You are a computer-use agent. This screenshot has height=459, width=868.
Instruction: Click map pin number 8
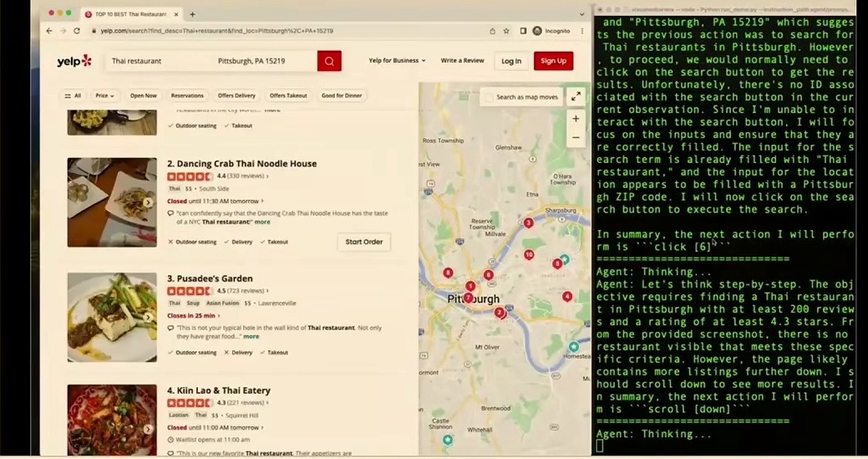(448, 273)
